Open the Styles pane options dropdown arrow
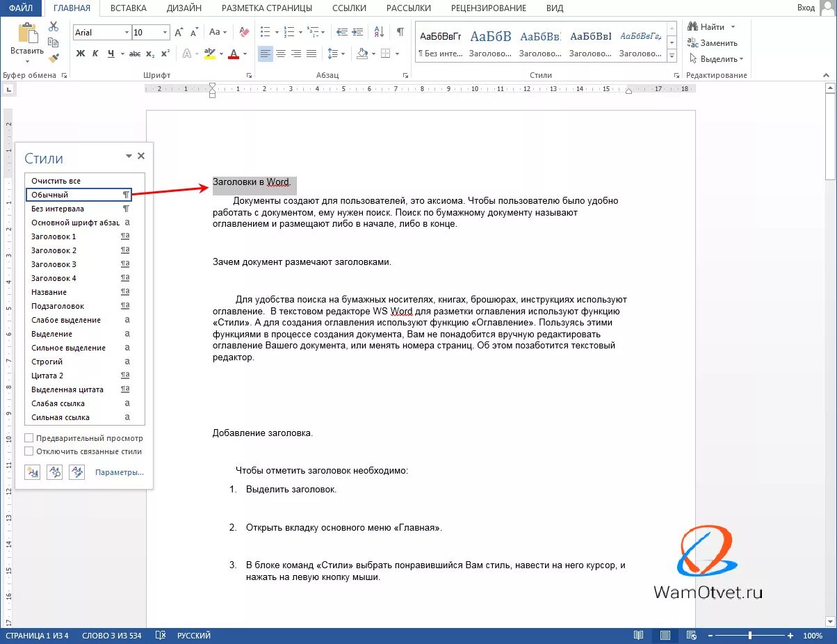The width and height of the screenshot is (837, 644). [129, 156]
